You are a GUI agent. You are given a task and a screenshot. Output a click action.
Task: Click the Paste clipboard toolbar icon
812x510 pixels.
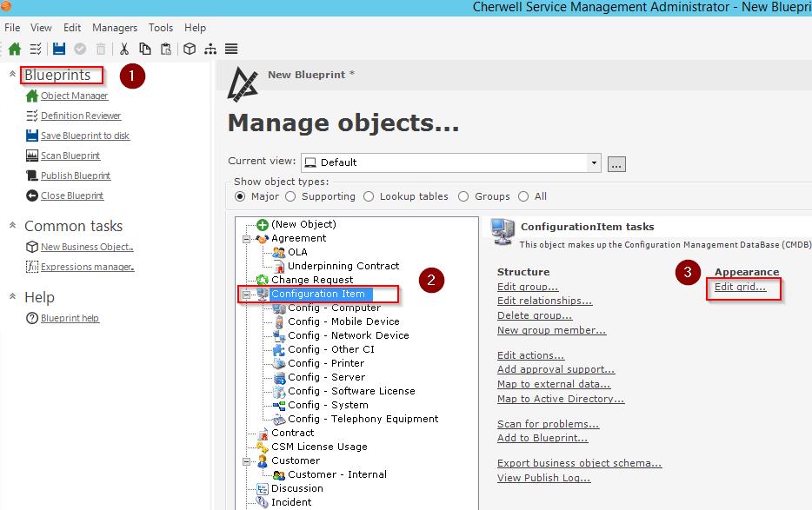166,49
